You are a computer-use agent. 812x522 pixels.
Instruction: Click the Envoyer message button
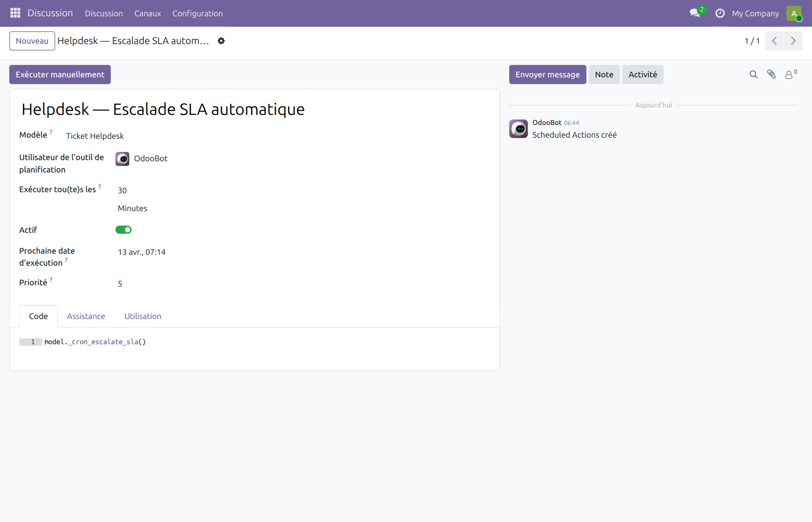pos(547,74)
